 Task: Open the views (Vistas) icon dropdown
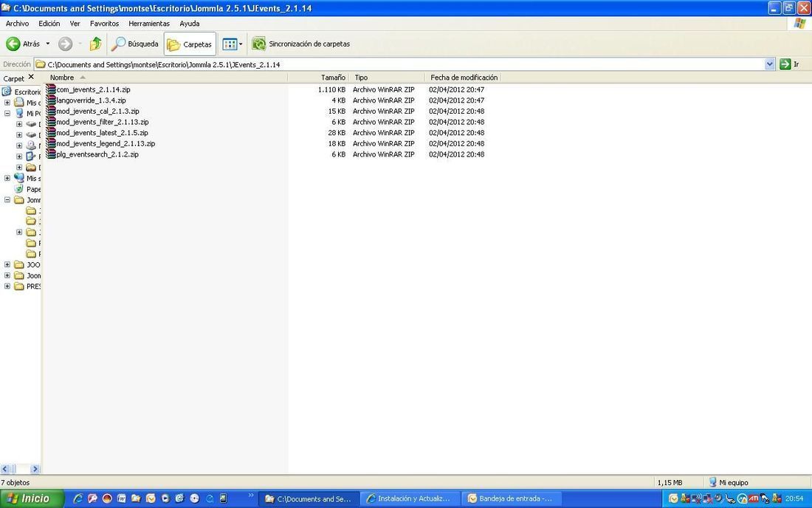(232, 44)
